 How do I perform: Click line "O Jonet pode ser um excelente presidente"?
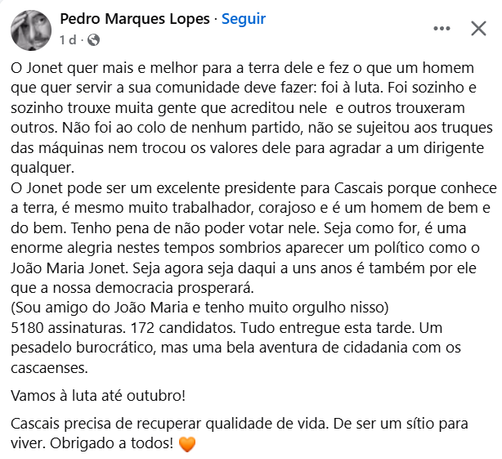tap(170, 188)
